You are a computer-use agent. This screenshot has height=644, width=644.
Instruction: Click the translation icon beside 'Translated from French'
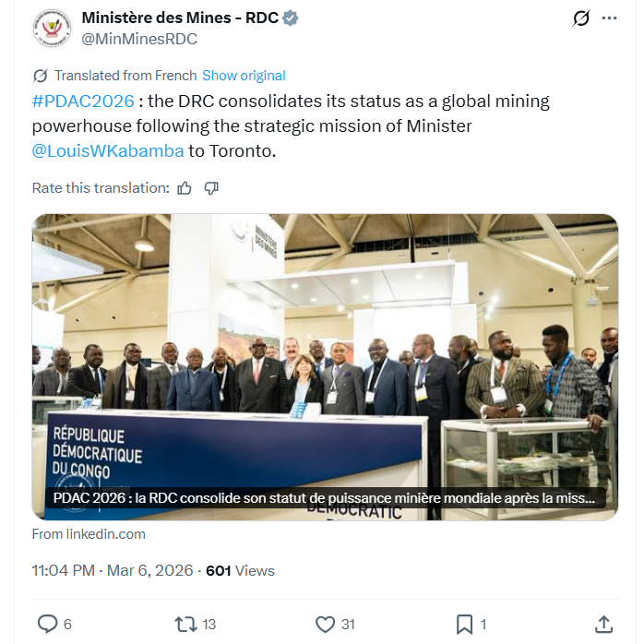tap(41, 76)
